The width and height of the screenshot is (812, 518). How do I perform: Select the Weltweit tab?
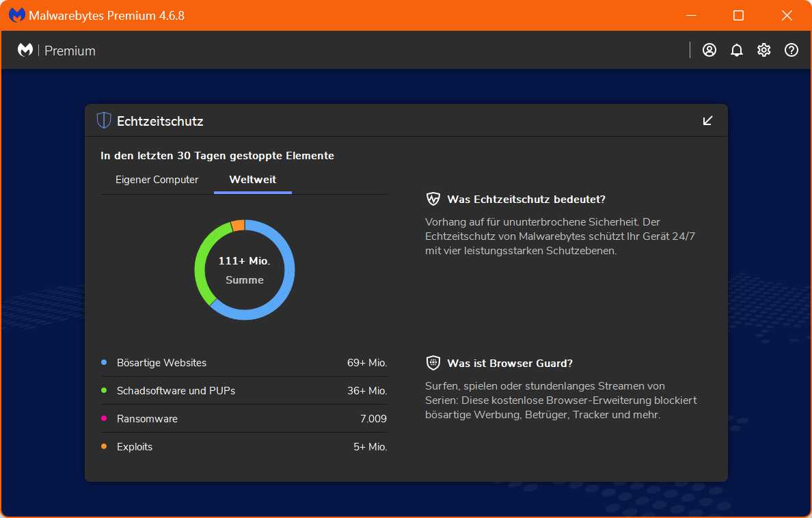[x=252, y=179]
